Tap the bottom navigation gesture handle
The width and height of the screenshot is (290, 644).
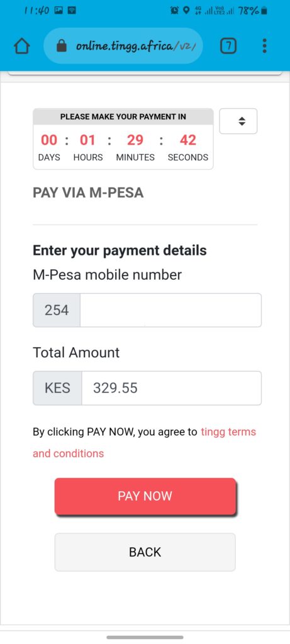point(145,638)
